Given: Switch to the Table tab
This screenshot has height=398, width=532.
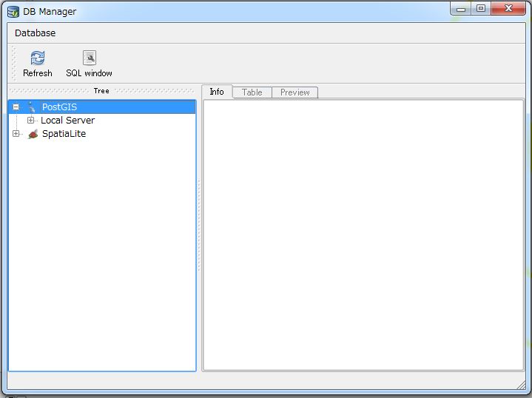Looking at the screenshot, I should click(x=252, y=92).
